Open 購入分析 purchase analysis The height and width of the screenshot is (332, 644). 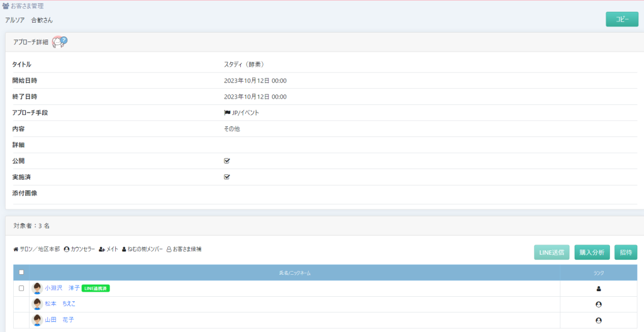[592, 252]
